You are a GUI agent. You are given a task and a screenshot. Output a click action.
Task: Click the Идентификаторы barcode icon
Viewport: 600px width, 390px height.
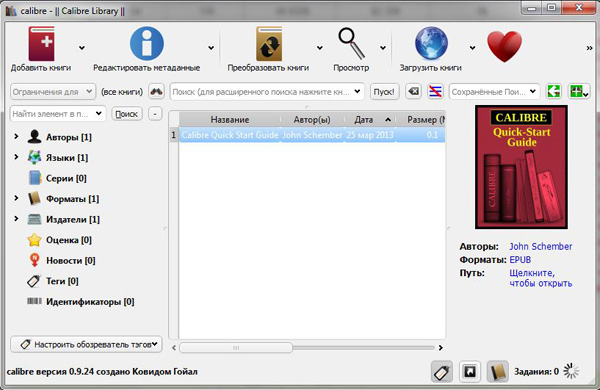pyautogui.click(x=34, y=301)
